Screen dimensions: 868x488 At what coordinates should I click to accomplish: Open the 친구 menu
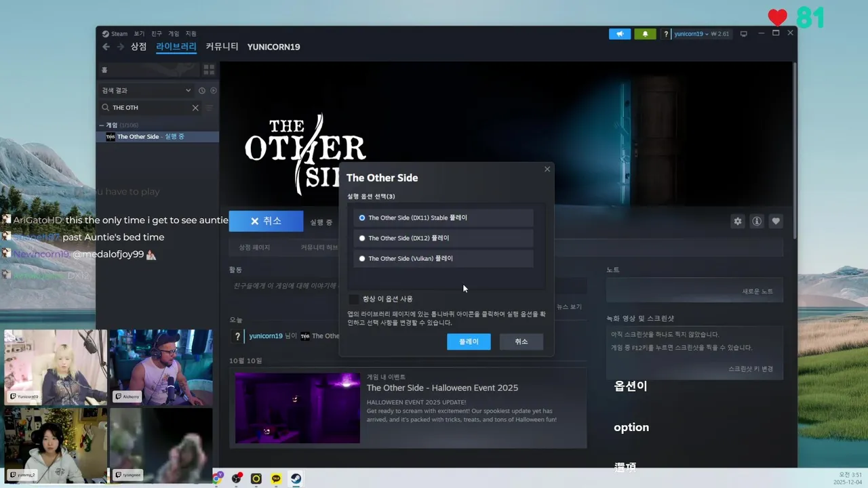click(x=157, y=33)
